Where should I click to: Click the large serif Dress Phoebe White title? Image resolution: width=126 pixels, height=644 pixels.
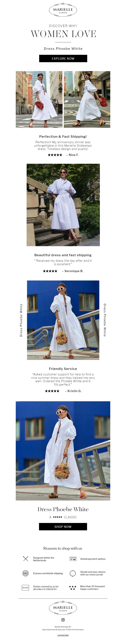coord(63,509)
